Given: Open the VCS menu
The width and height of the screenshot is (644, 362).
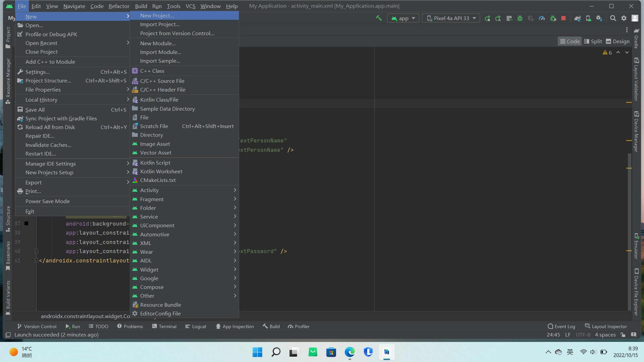Looking at the screenshot, I should [190, 6].
